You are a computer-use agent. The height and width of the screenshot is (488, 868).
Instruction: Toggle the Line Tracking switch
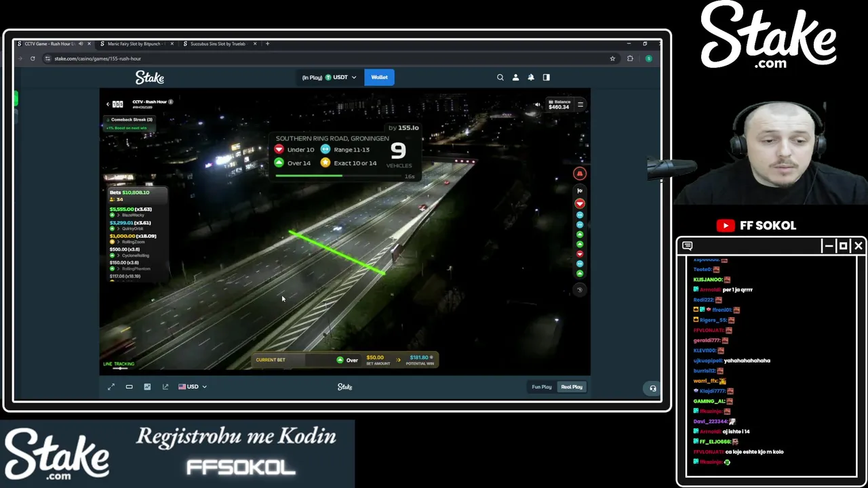click(x=119, y=369)
